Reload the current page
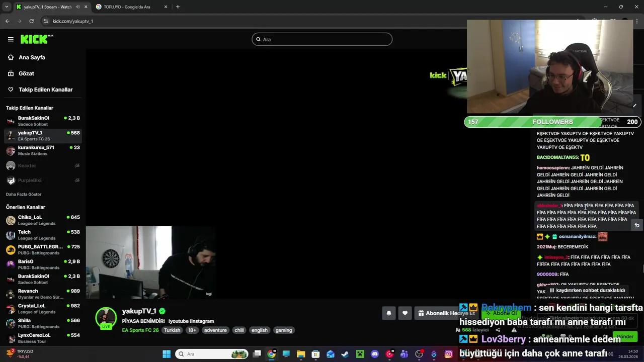 [31, 21]
